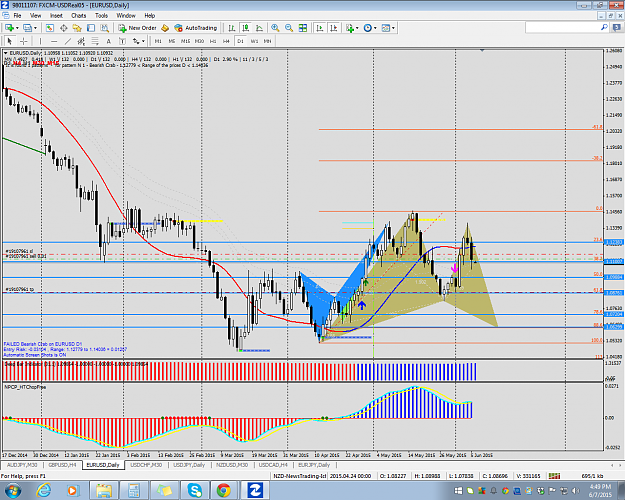This screenshot has height=500, width=625.
Task: Expand the Arrows tool dropdown
Action: [143, 41]
